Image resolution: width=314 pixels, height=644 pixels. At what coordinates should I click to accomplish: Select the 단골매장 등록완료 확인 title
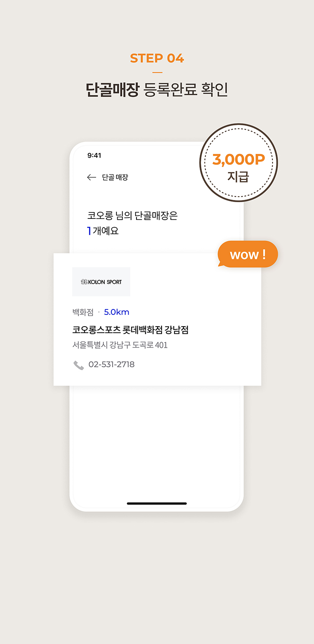click(157, 90)
